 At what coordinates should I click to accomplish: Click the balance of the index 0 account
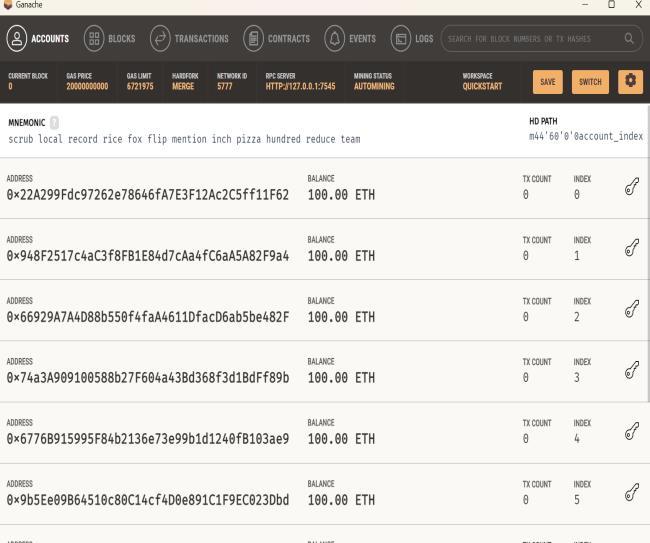[x=341, y=195]
